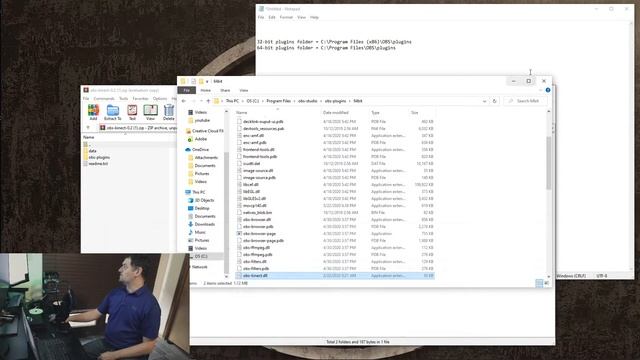Open Adobe folder in navigation pane
Image resolution: width=640 pixels, height=360 pixels.
pyautogui.click(x=197, y=139)
